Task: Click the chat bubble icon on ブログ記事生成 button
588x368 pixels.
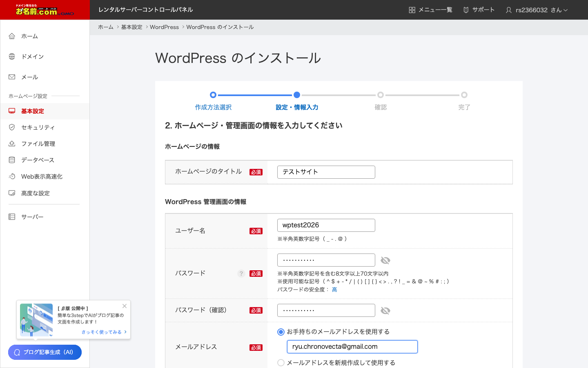Action: 17,352
